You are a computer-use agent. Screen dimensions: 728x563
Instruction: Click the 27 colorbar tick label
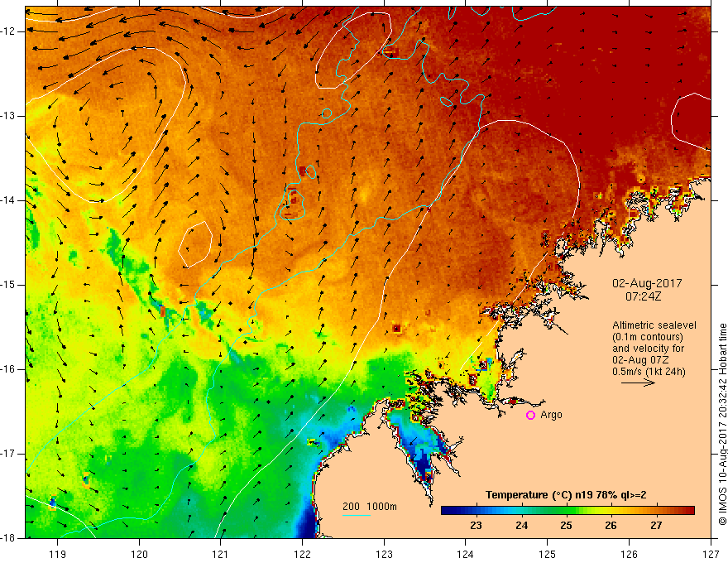pyautogui.click(x=655, y=526)
